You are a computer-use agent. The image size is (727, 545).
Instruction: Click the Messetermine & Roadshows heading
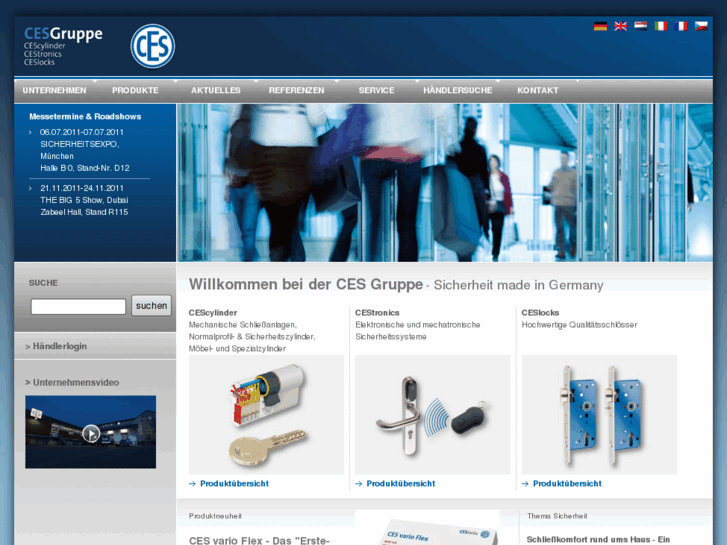point(85,116)
